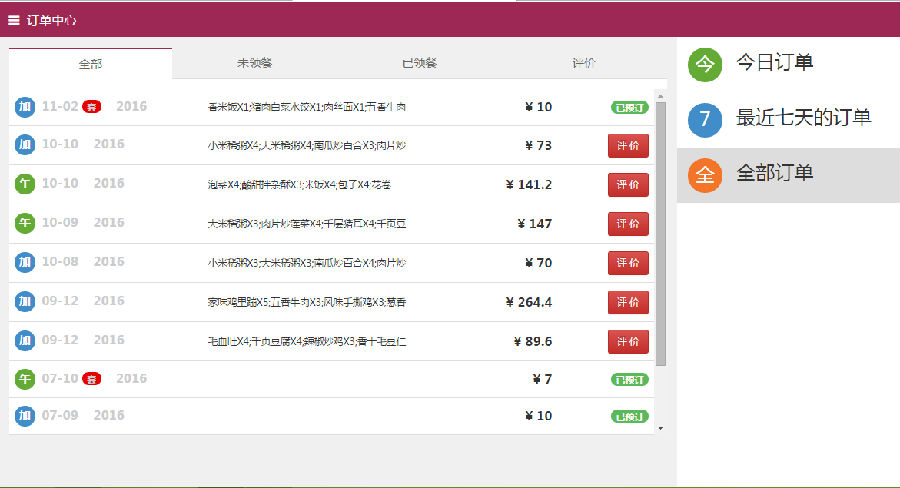Select the 全部 tab
900x488 pixels.
(x=90, y=63)
